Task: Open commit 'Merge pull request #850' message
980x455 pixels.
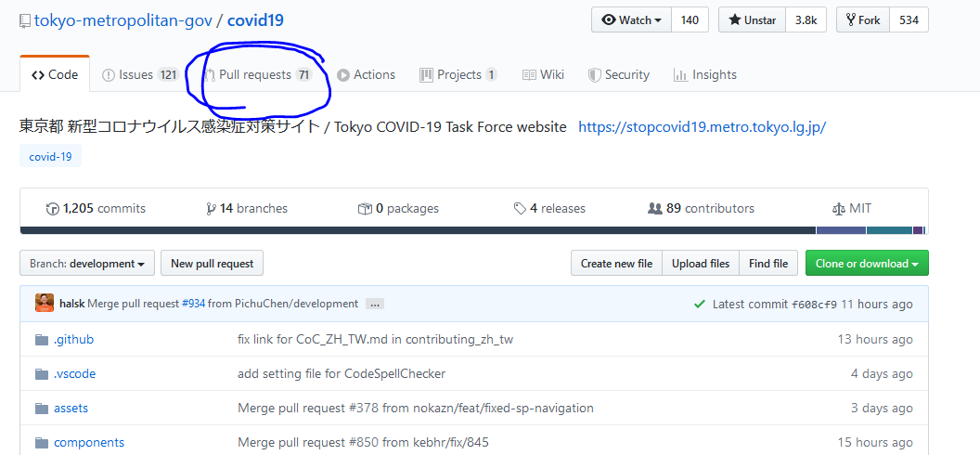Action: pos(363,443)
